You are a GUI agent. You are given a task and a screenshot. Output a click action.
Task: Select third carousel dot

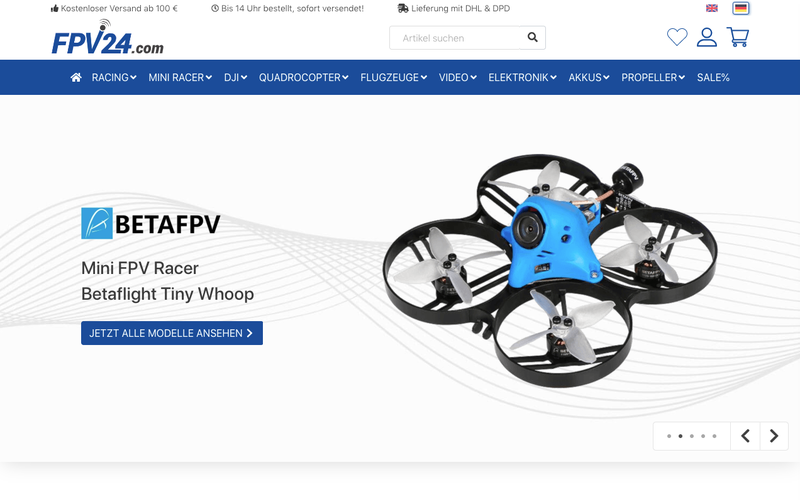[692, 436]
